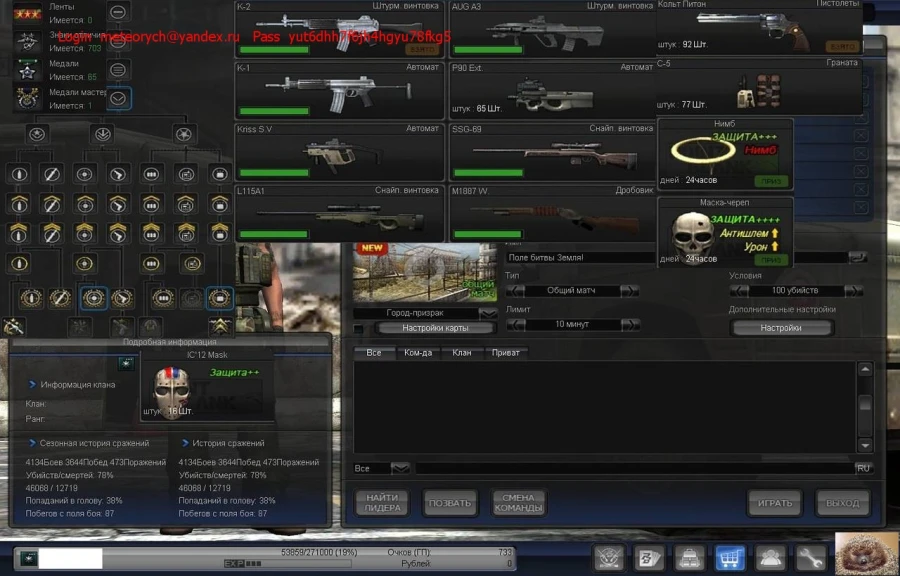The width and height of the screenshot is (900, 576).
Task: Select the Медали мастера wreath medal icon
Action: pos(28,98)
